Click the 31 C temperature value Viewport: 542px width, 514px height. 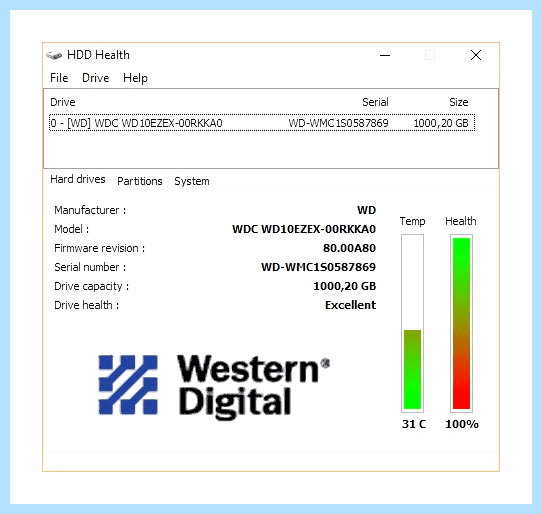[414, 424]
